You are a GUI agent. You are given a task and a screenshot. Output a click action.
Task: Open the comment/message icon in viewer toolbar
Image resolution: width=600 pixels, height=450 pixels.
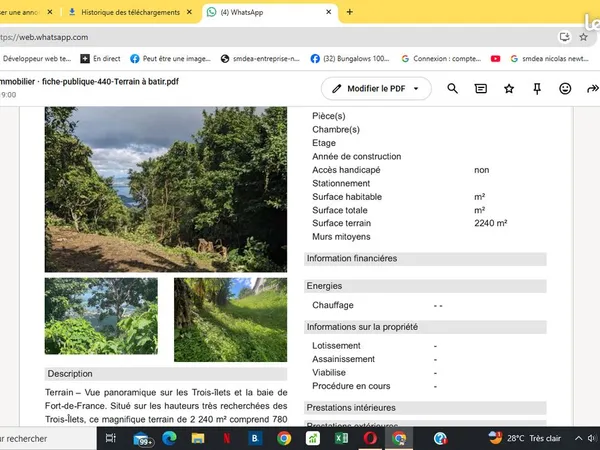(481, 89)
